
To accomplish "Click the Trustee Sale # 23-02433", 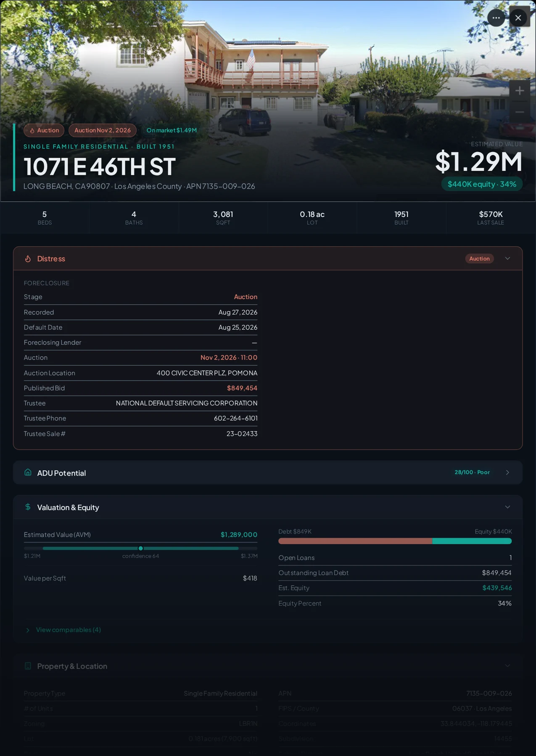I will click(x=242, y=434).
